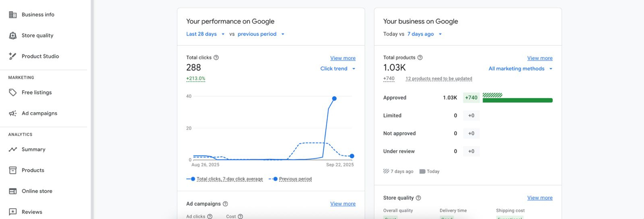Open the 7 days ago dropdown
Screen dimensions: 644x219
pyautogui.click(x=424, y=34)
